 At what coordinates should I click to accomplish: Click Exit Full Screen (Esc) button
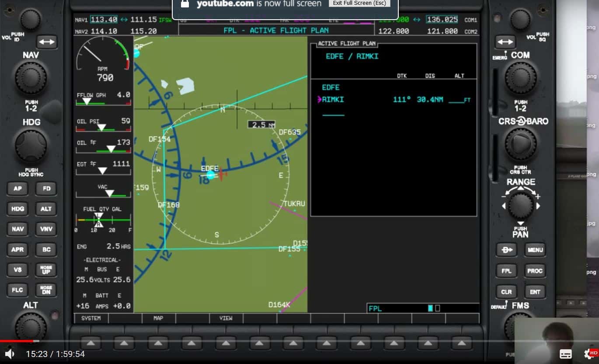click(x=359, y=3)
